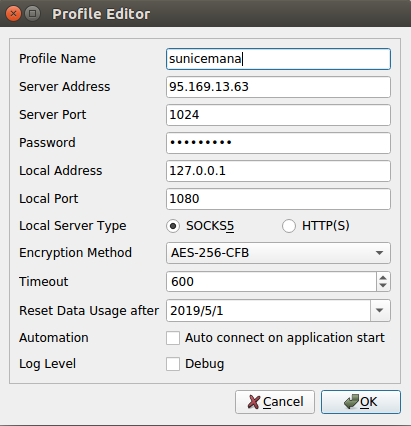Click the Profile Name label
This screenshot has height=426, width=411.
tap(57, 59)
